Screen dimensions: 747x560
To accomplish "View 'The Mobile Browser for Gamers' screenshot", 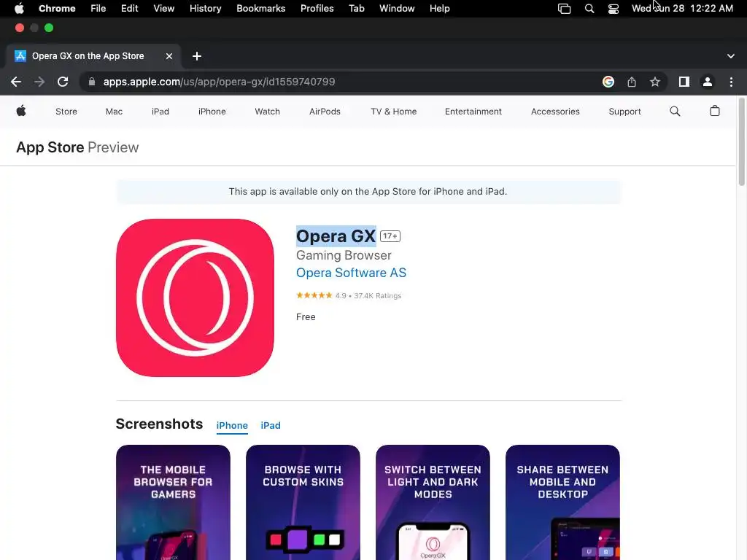I will click(173, 502).
